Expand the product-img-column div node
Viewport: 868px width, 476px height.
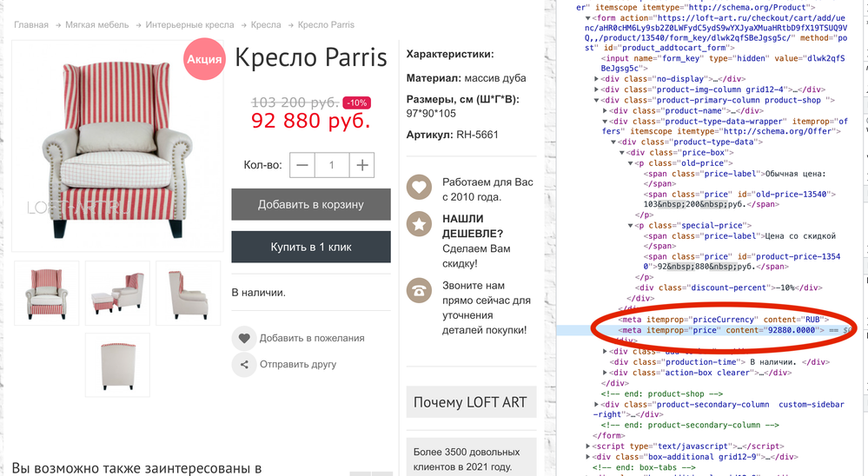(597, 89)
